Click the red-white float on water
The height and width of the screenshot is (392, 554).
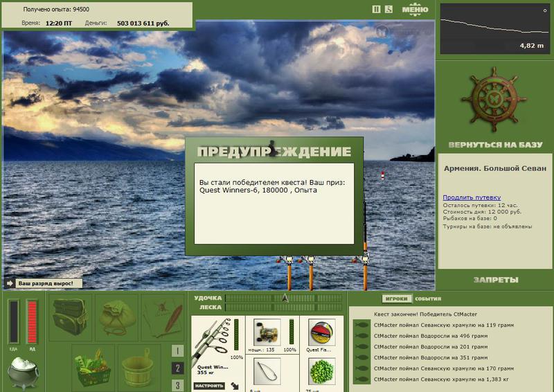click(x=382, y=175)
